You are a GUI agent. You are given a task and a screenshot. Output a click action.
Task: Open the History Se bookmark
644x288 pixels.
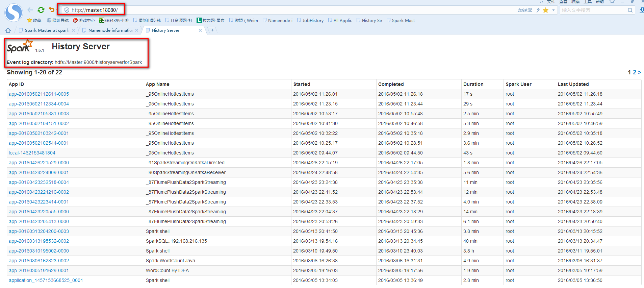pos(369,21)
